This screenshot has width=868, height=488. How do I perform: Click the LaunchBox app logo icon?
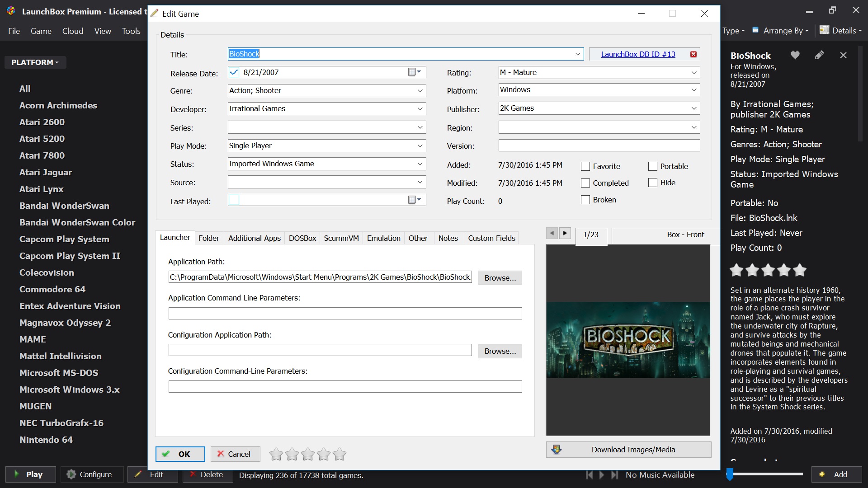[11, 11]
